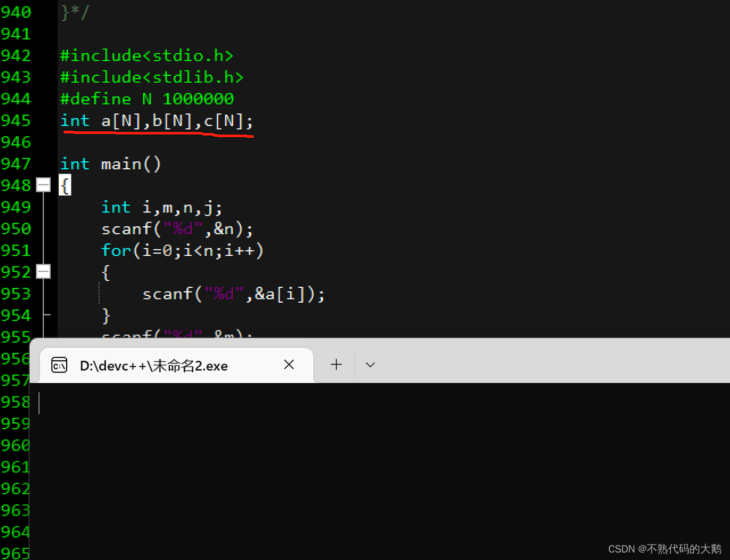This screenshot has height=560, width=730.
Task: Click the 'int i,m,n,j;' declaration
Action: [162, 207]
